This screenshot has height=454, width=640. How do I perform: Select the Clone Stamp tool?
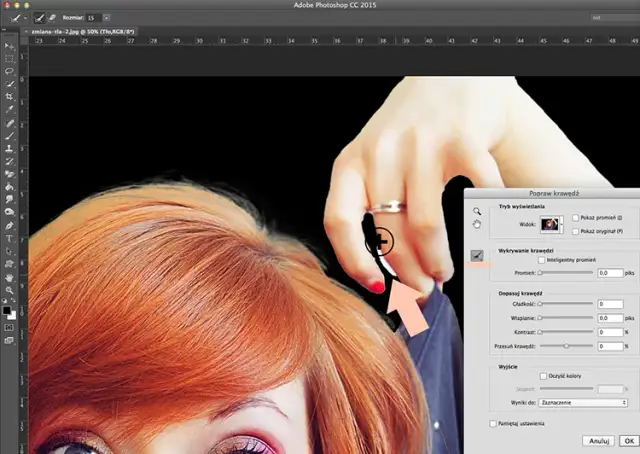tap(9, 149)
